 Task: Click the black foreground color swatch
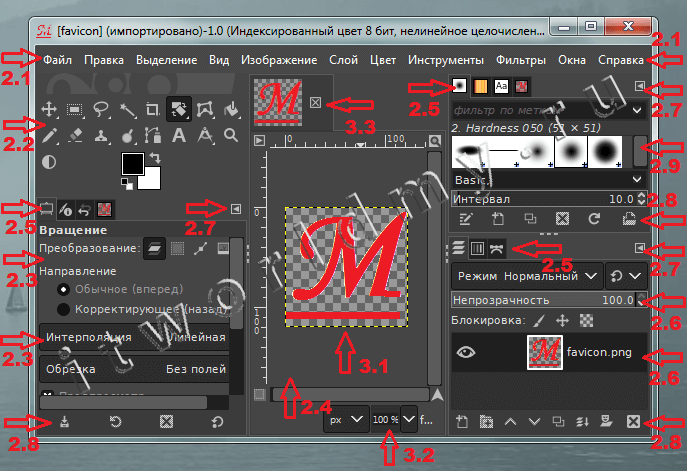click(132, 164)
